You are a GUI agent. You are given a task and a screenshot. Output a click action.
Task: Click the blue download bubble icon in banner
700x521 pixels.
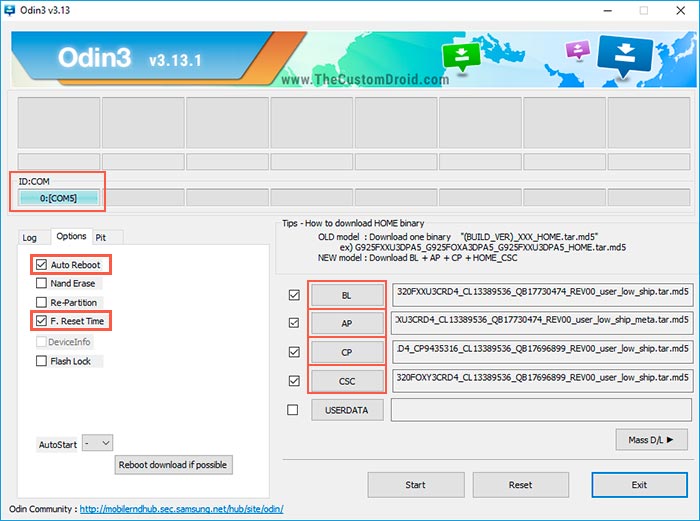pyautogui.click(x=625, y=56)
